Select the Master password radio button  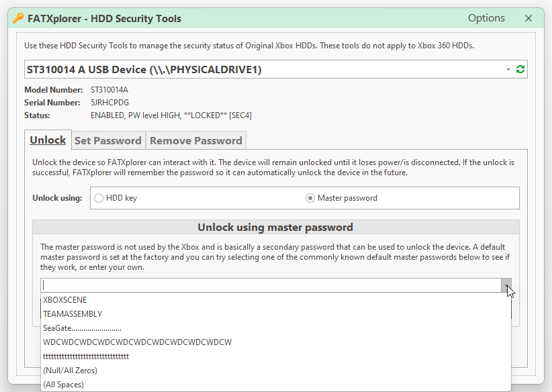coord(310,198)
